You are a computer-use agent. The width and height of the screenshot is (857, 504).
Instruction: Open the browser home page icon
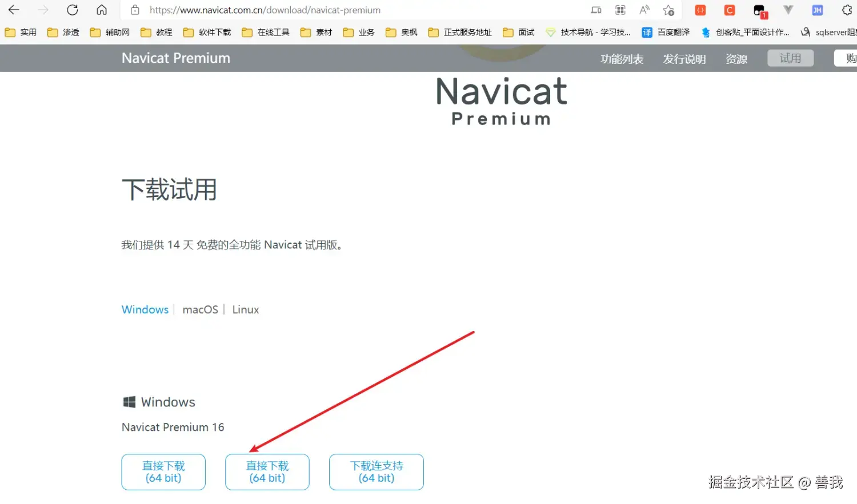tap(102, 10)
